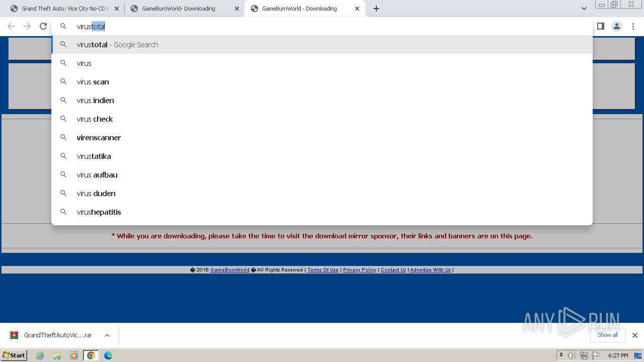This screenshot has width=644, height=362.
Task: Restore down the Chrome window
Action: pyautogui.click(x=614, y=4)
